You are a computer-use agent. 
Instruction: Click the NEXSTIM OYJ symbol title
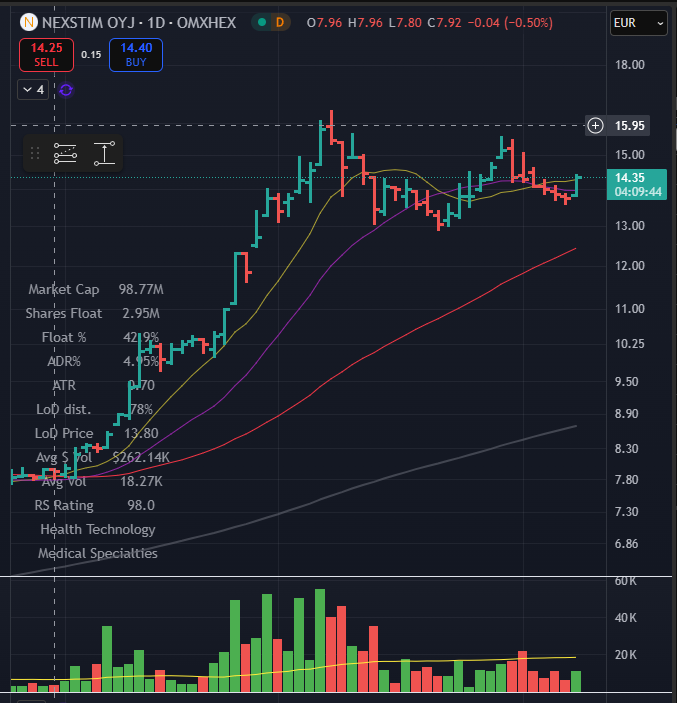(x=88, y=23)
